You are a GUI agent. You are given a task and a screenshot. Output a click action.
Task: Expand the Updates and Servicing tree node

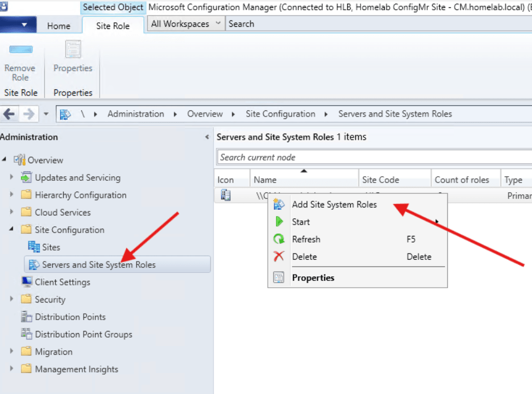11,177
